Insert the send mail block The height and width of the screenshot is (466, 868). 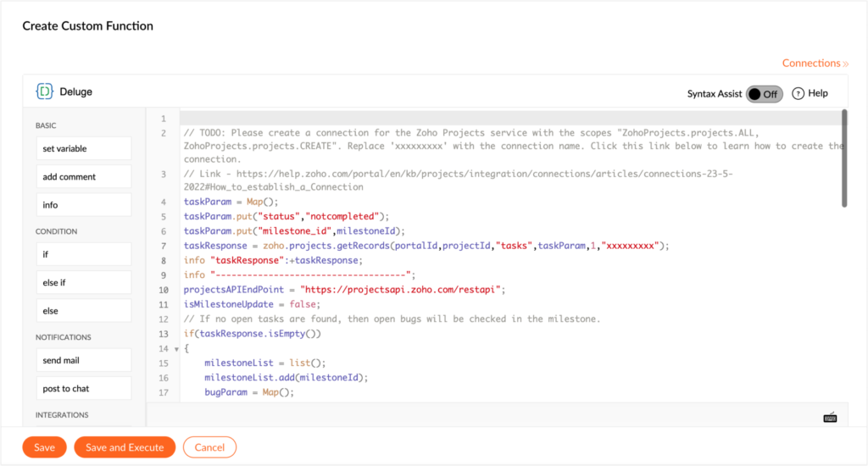(84, 360)
